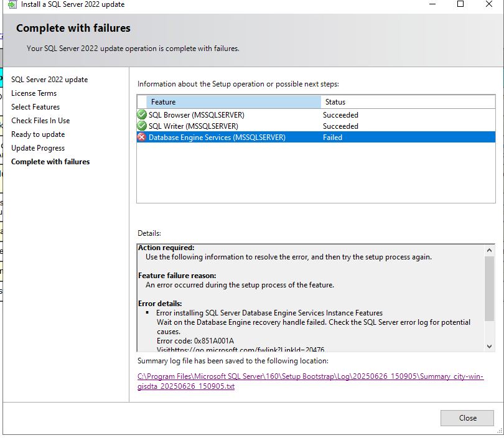Click the Error code 0x851A001A text
Image resolution: width=504 pixels, height=443 pixels.
click(x=195, y=341)
